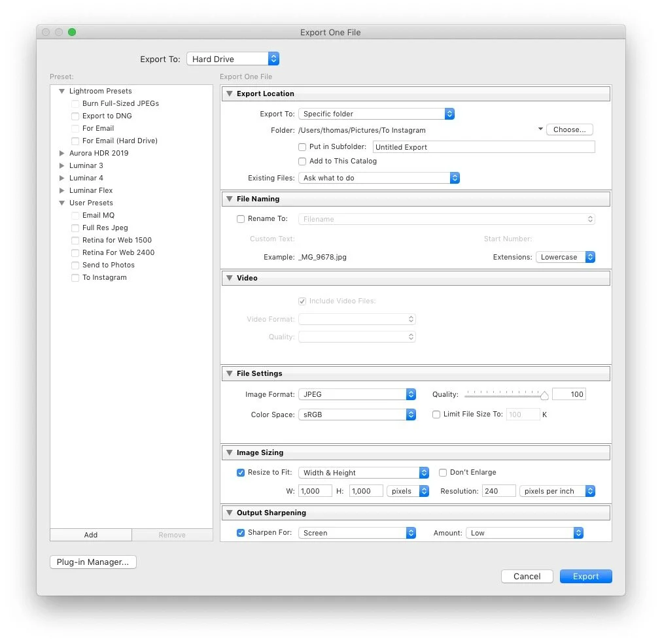The height and width of the screenshot is (644, 662).
Task: Open the Sharpen For "Screen" dropdown
Action: (x=357, y=533)
